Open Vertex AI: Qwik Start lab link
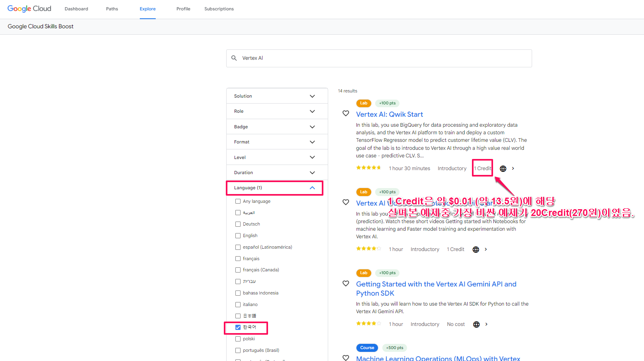This screenshot has width=644, height=361. point(390,114)
